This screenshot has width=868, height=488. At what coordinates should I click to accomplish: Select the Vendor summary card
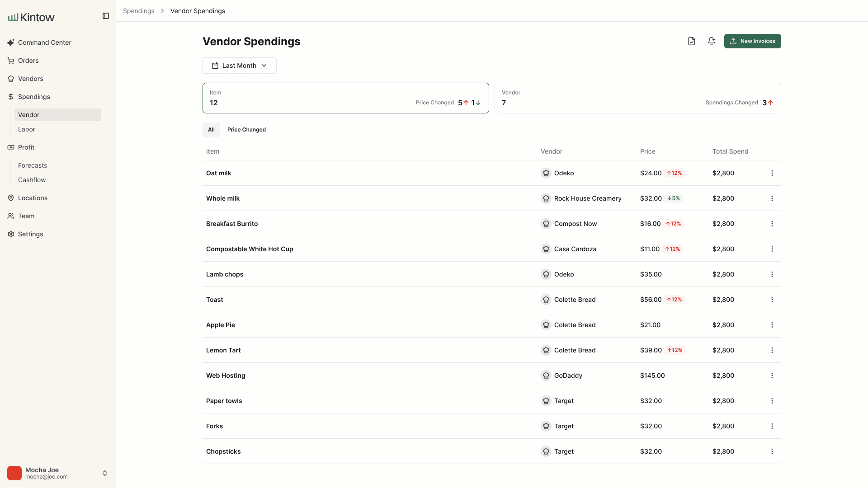[637, 98]
